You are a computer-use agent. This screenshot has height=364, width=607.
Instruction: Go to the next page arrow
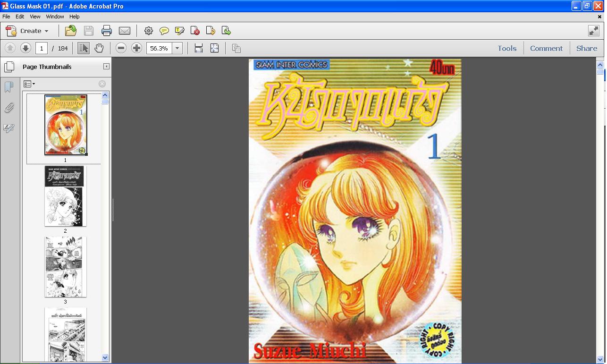(x=25, y=48)
